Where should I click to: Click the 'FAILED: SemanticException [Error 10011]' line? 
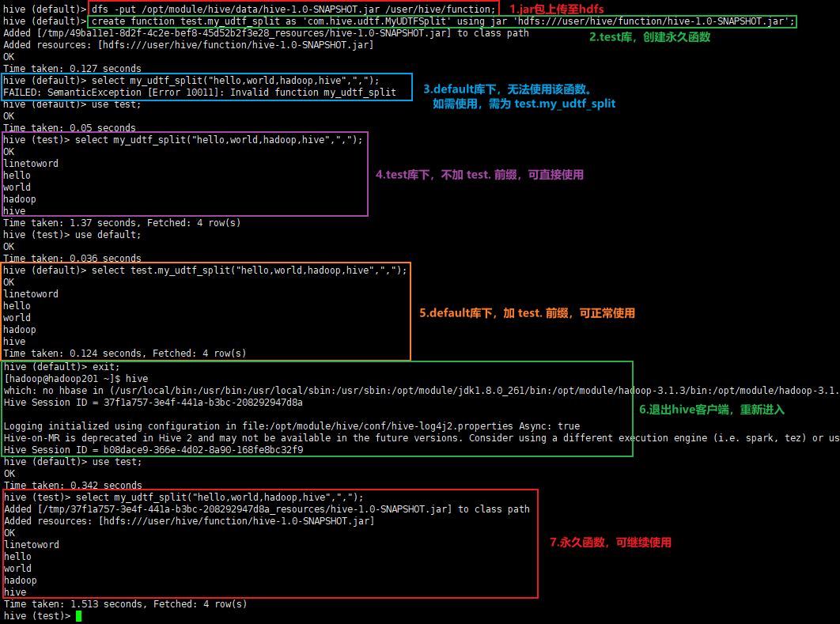(x=199, y=92)
